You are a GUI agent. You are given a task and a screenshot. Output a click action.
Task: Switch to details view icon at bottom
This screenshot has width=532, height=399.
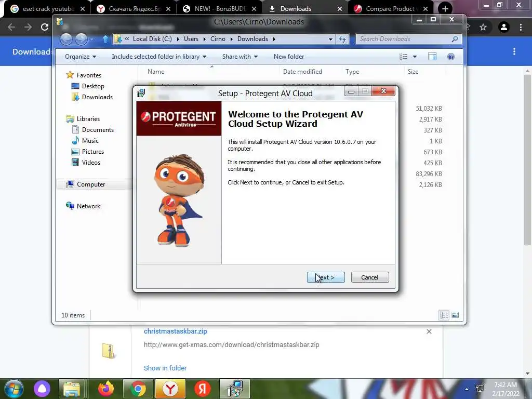[x=444, y=315]
